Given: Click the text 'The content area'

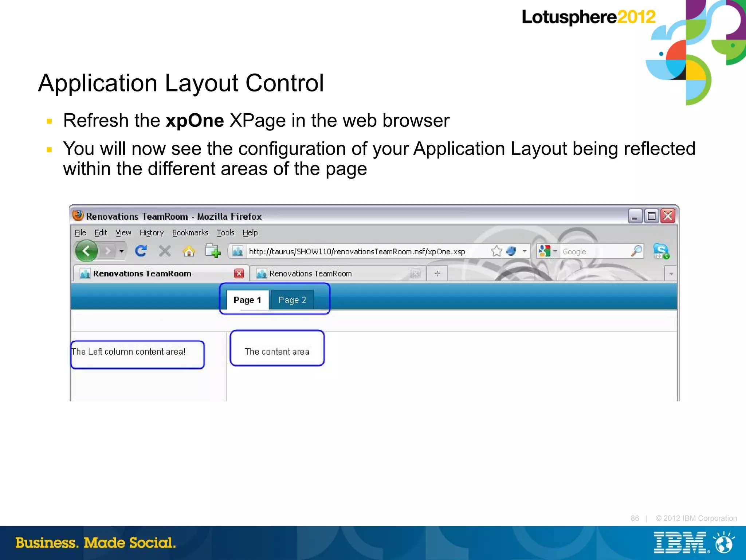Looking at the screenshot, I should (277, 352).
